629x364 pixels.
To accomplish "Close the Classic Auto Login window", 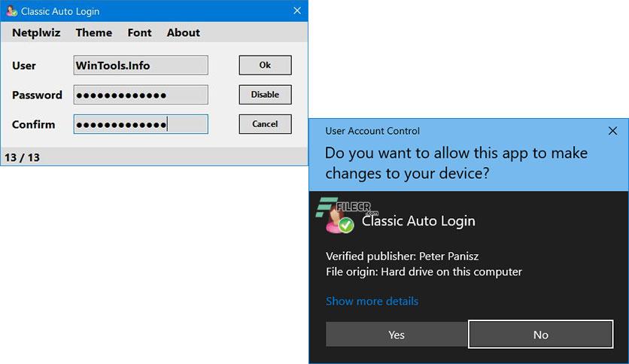I will click(x=297, y=11).
